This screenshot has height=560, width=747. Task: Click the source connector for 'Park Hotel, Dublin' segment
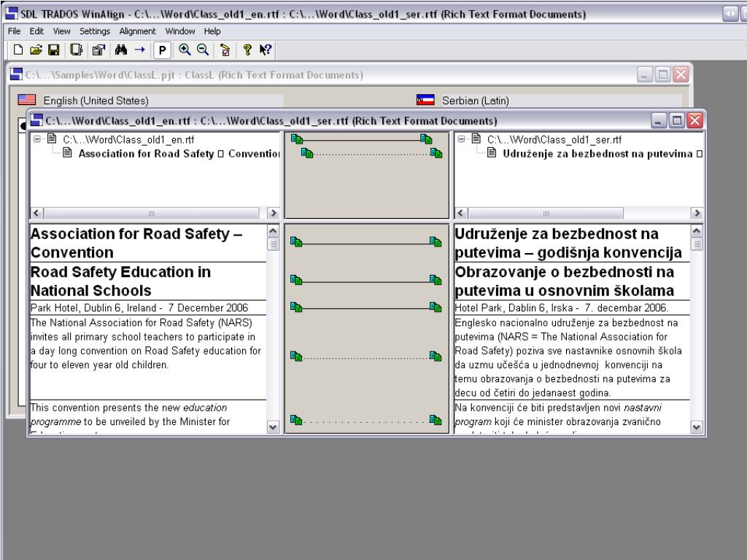pyautogui.click(x=296, y=307)
